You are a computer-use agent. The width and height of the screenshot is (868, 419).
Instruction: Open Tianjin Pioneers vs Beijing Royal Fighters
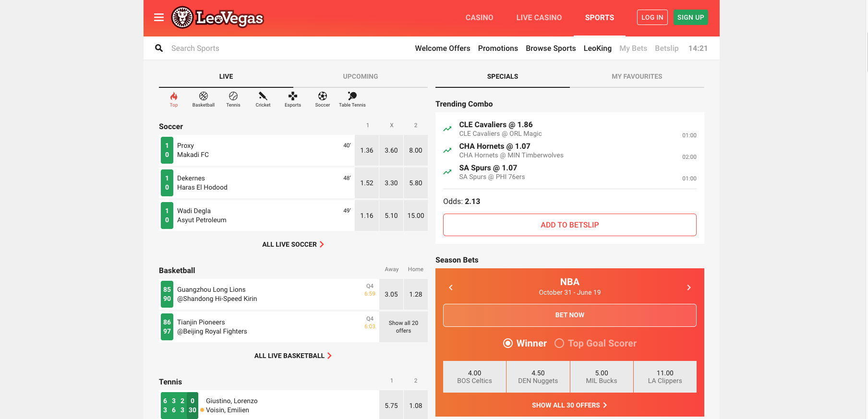coord(269,327)
